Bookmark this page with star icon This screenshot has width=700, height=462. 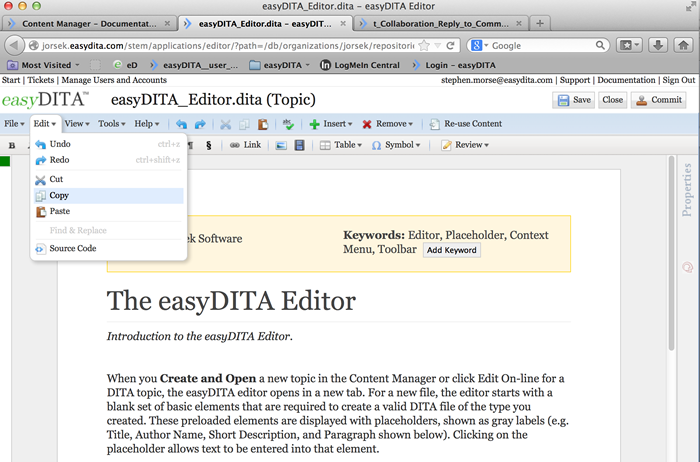point(424,45)
